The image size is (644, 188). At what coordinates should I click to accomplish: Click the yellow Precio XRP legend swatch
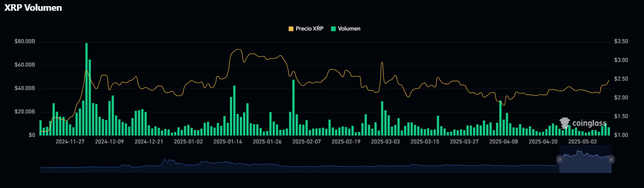click(x=291, y=29)
